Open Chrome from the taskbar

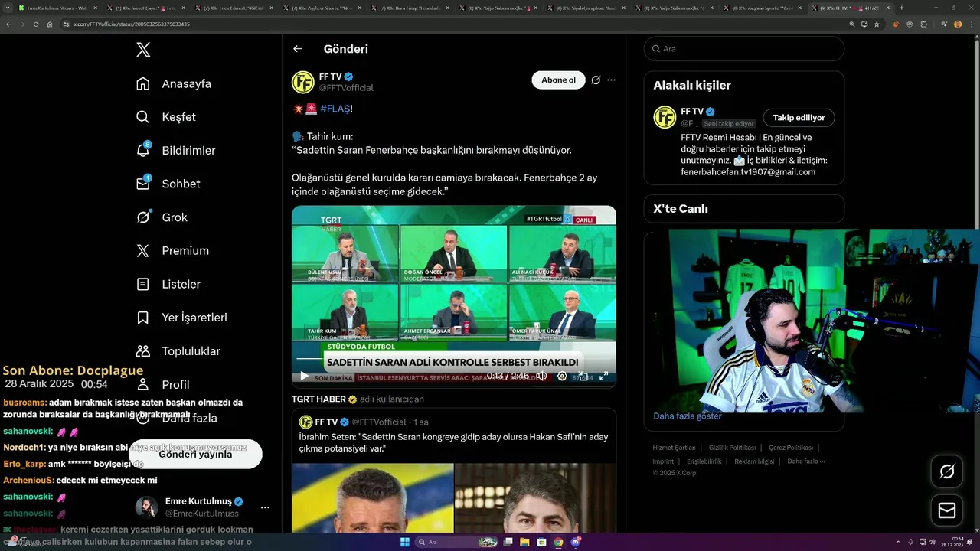[x=558, y=542]
